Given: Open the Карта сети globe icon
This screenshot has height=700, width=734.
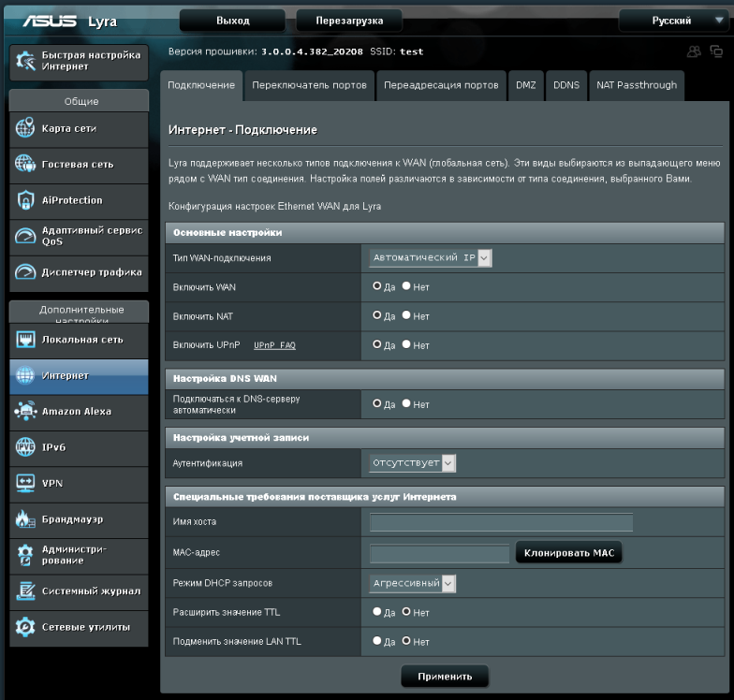Looking at the screenshot, I should [25, 127].
